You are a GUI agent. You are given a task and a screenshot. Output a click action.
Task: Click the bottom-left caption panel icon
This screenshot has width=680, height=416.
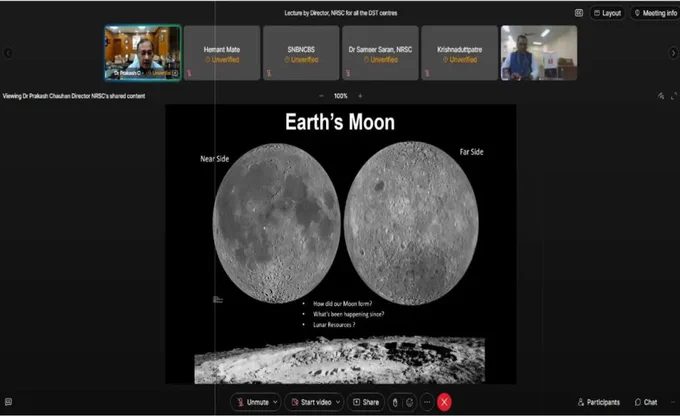[x=8, y=402]
